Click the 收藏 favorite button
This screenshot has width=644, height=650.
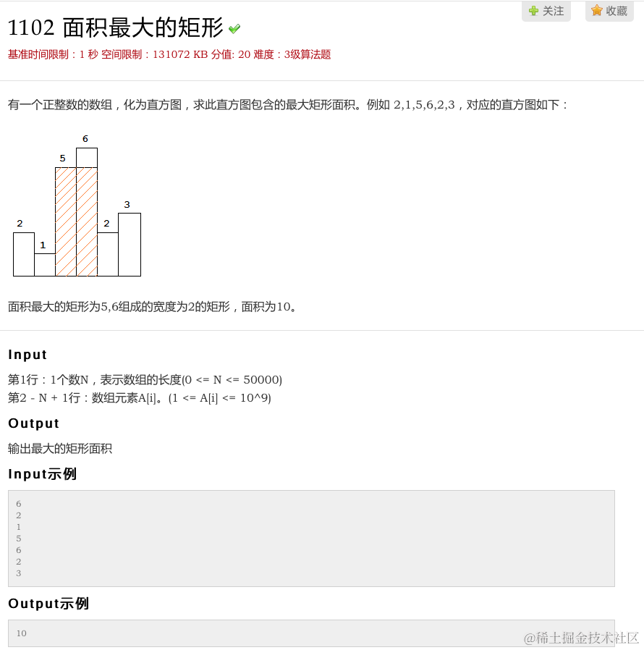609,11
